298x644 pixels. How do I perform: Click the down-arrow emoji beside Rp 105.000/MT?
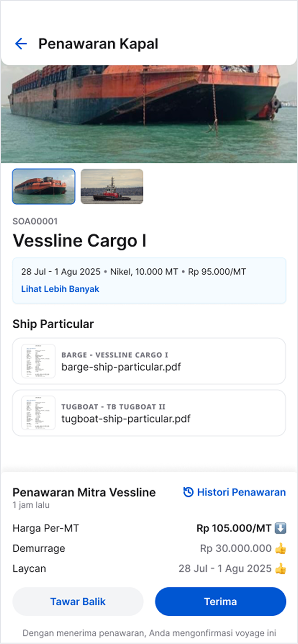click(x=281, y=528)
